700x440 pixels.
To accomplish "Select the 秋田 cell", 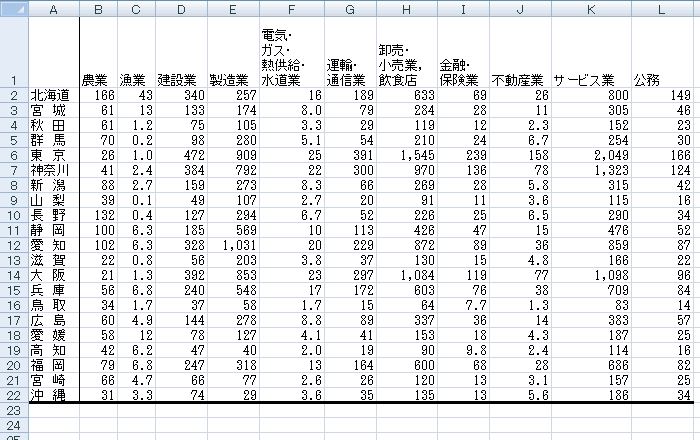I will tap(54, 125).
